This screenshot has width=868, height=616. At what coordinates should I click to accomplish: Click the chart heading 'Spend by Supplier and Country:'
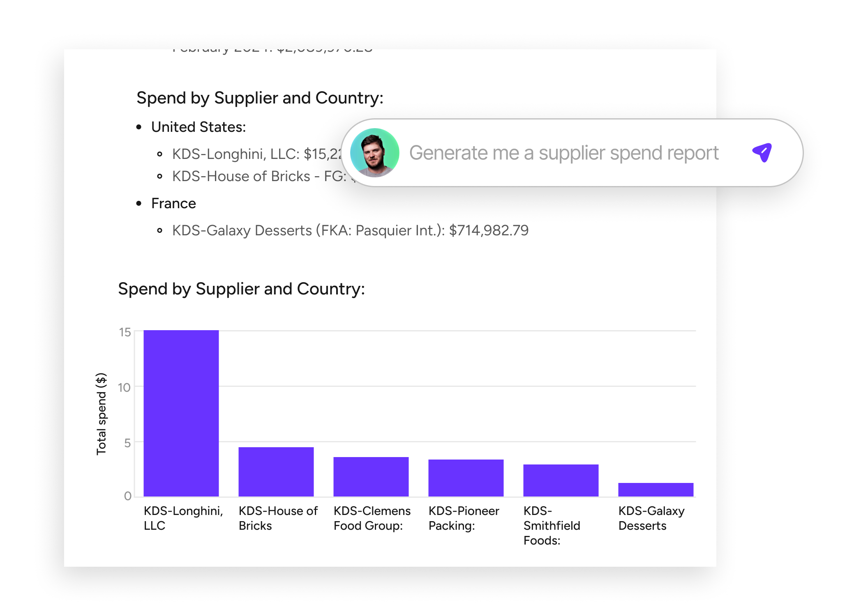click(x=241, y=289)
